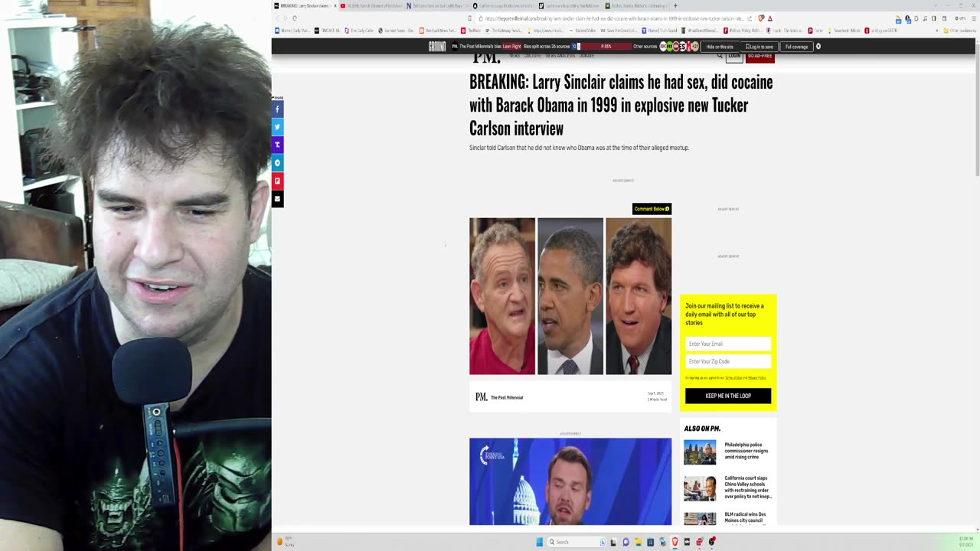The image size is (980, 551).
Task: Switch to the third browser tab
Action: pos(436,5)
